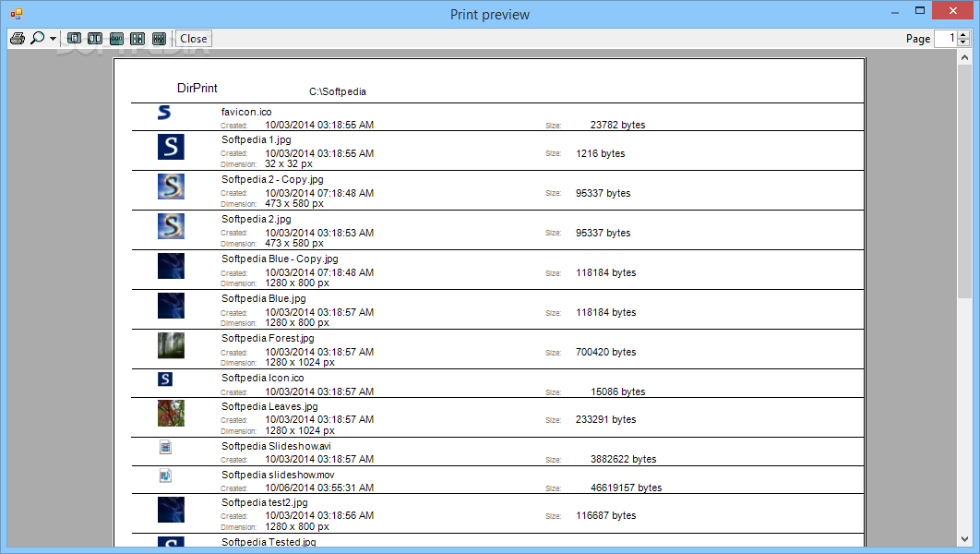Decrease page number with down spinner
The height and width of the screenshot is (554, 980).
point(963,42)
